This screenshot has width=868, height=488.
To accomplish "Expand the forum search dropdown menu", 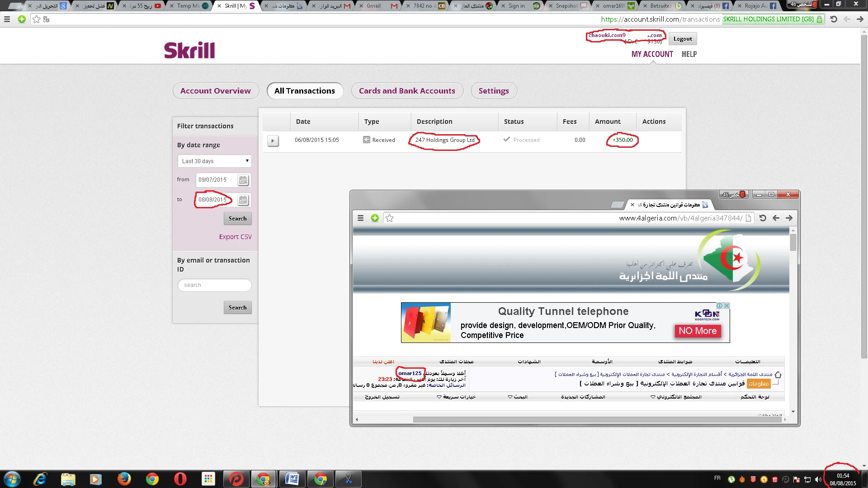I will coord(517,397).
